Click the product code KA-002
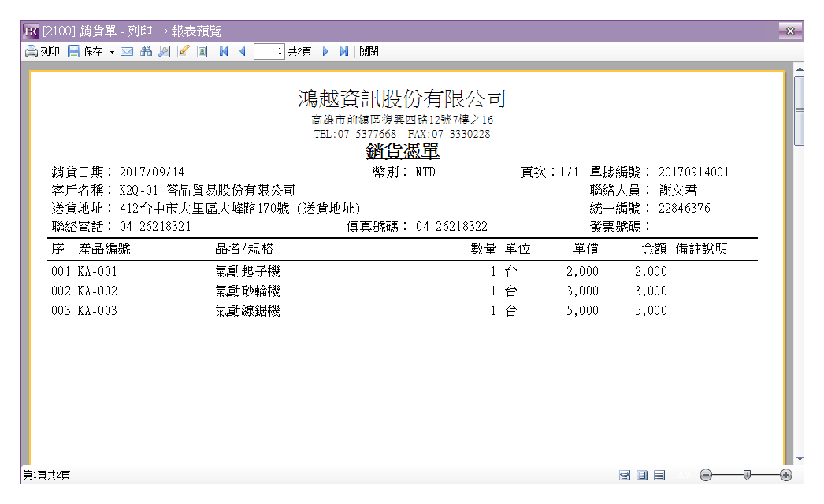824x504 pixels. (x=97, y=291)
